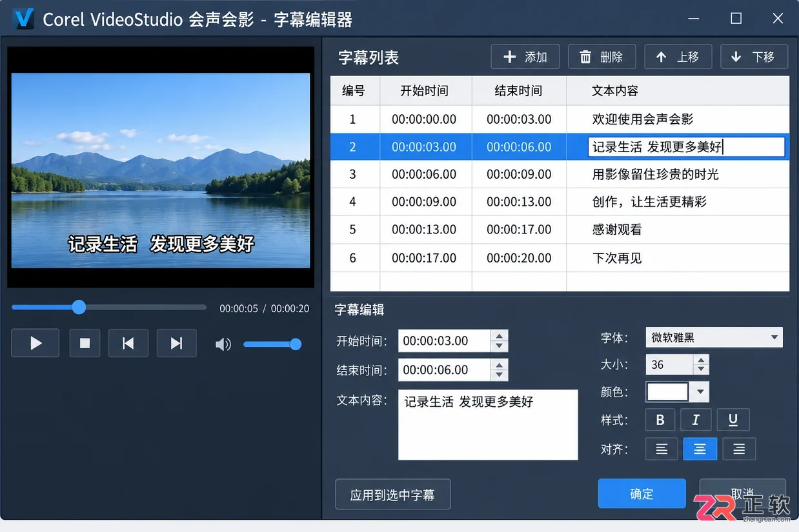Viewport: 799px width, 532px height.
Task: Minimize the subtitle editor window
Action: click(x=694, y=19)
